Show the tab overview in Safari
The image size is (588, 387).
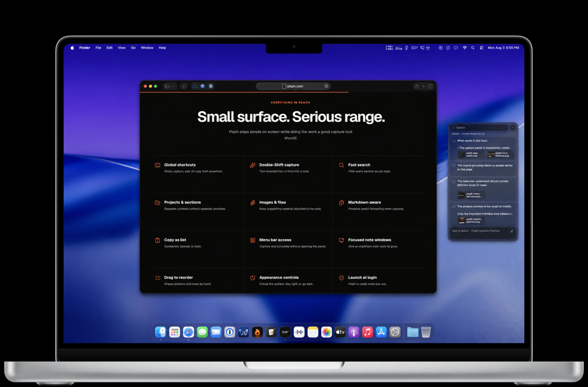coord(430,86)
